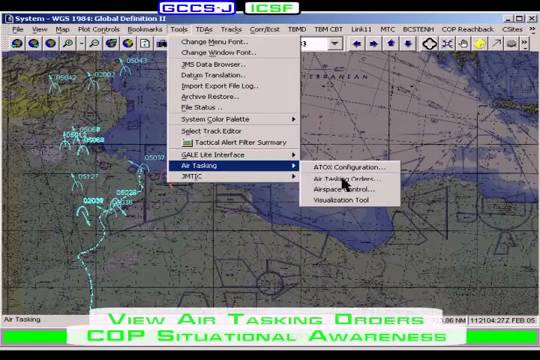The image size is (540, 360).
Task: Expand the JMTIC submenu
Action: tap(234, 176)
